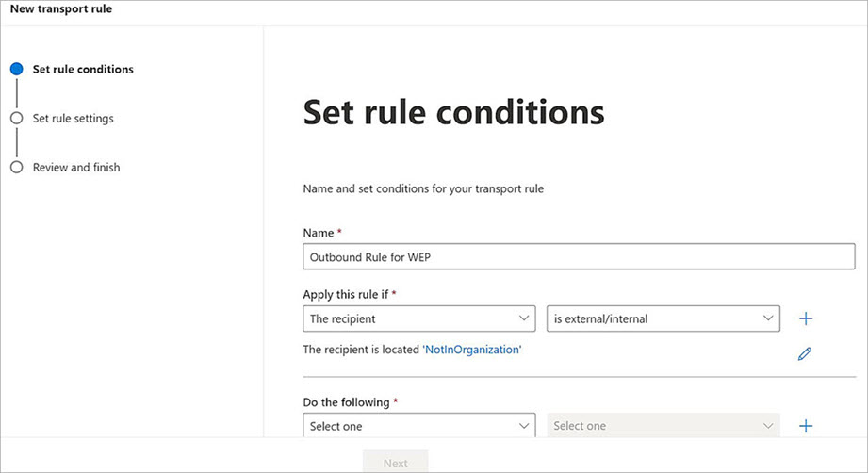The height and width of the screenshot is (473, 868).
Task: Click the filled Set rule conditions step circle
Action: 16,69
